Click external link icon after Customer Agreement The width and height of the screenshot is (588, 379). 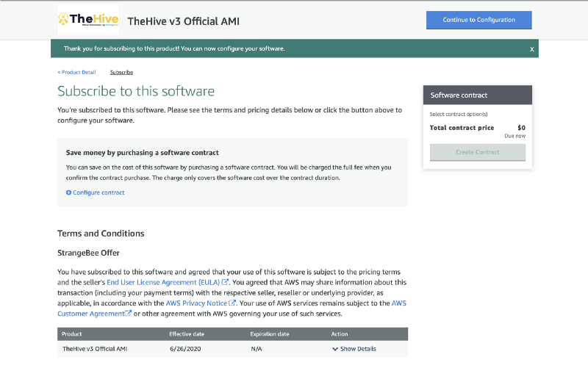(x=128, y=314)
